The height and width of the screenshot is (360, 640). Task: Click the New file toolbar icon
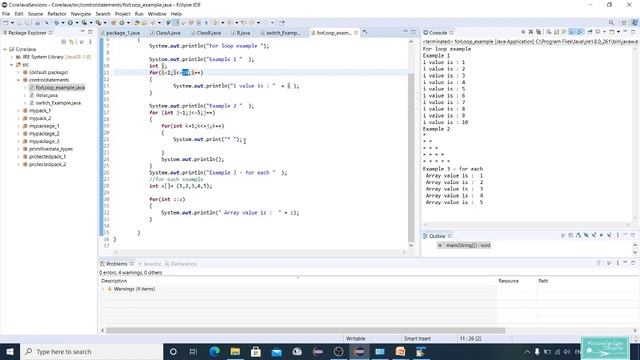[6, 23]
